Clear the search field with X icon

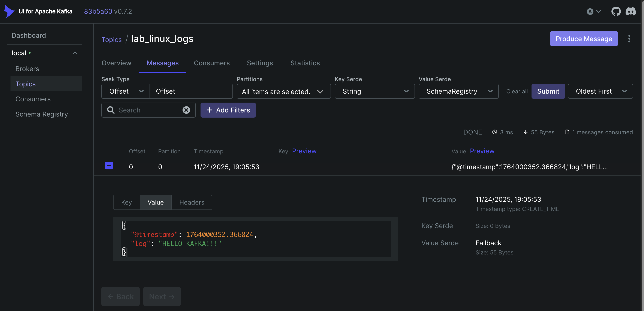coord(186,110)
